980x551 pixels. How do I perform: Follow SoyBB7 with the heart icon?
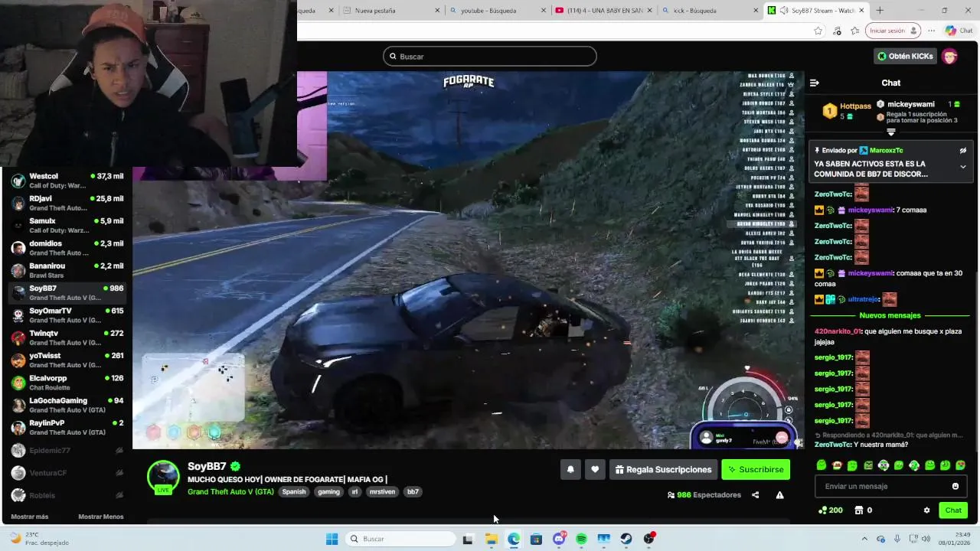(595, 470)
